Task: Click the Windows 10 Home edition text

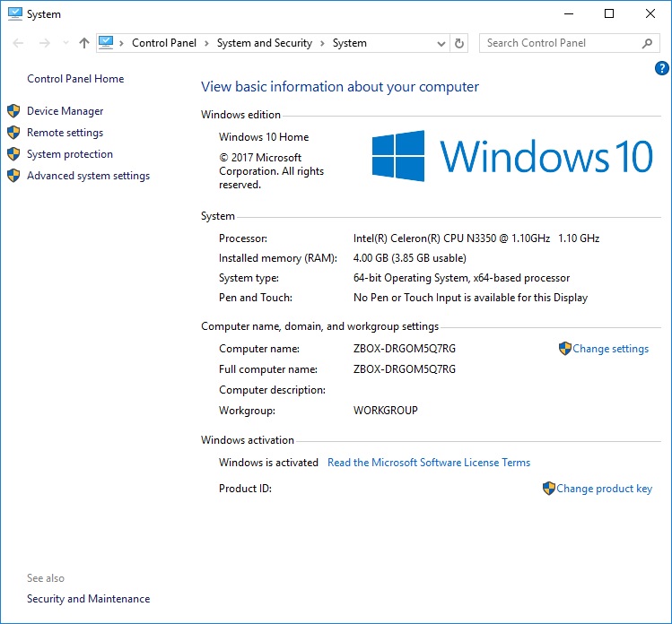Action: coord(264,137)
